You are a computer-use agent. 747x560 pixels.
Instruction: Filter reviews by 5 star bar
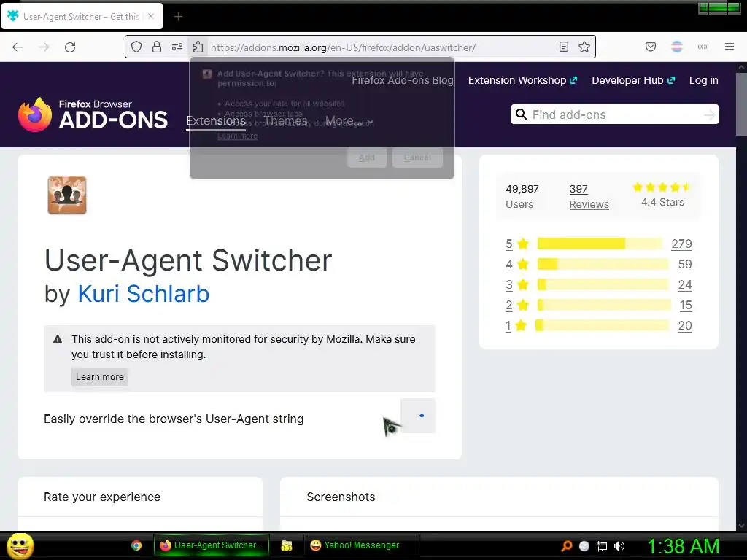click(600, 244)
